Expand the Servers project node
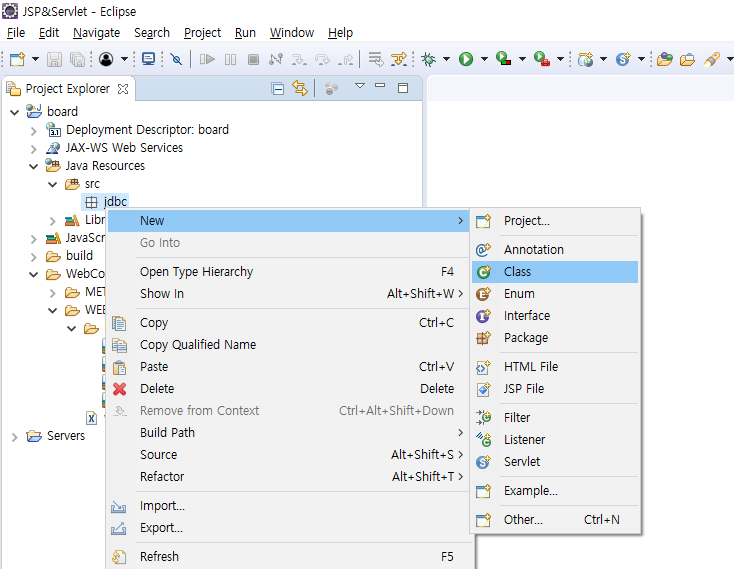Image resolution: width=734 pixels, height=569 pixels. point(15,437)
